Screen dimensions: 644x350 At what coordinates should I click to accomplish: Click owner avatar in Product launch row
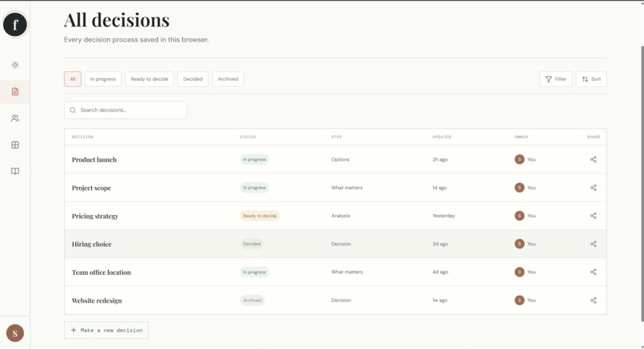pos(519,159)
